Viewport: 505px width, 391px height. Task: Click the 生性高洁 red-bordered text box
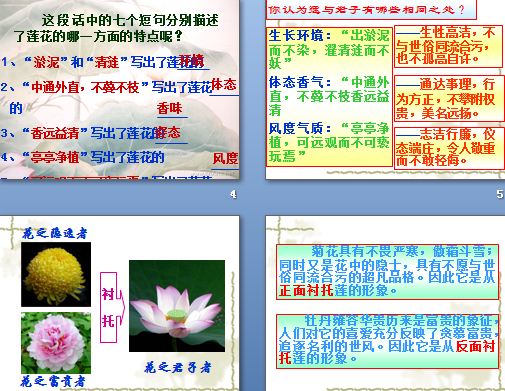tap(448, 46)
